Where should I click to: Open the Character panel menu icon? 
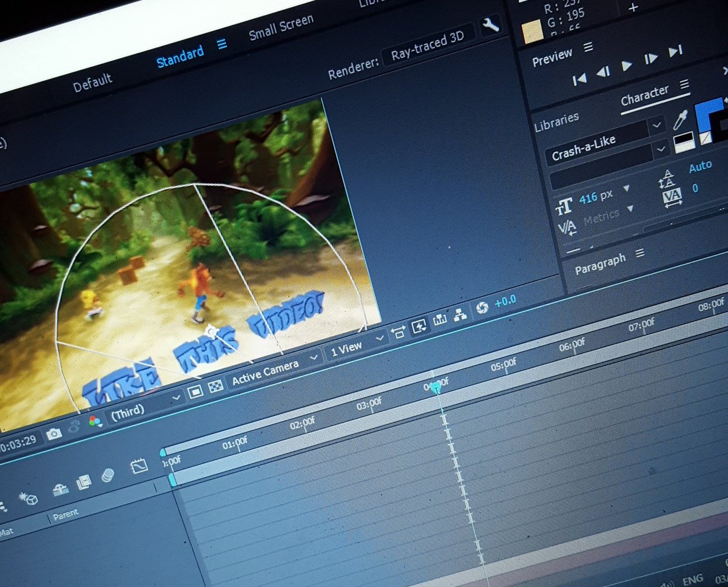click(684, 84)
